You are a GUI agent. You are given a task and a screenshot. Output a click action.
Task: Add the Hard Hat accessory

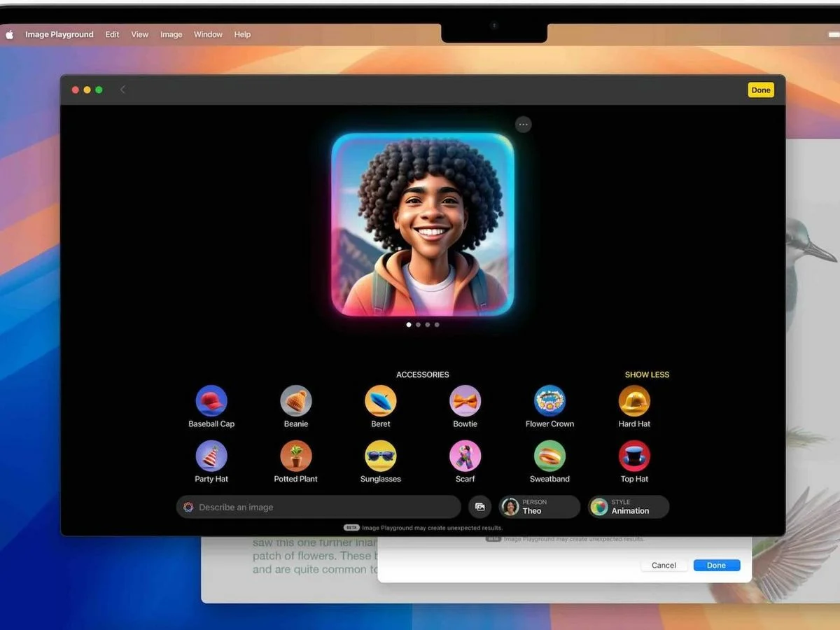pos(634,399)
